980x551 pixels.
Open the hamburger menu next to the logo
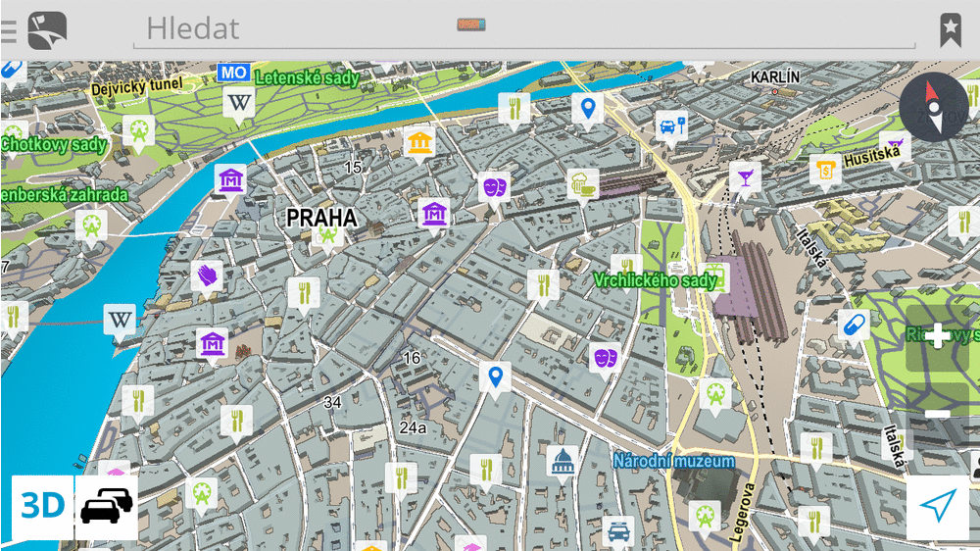pos(9,30)
